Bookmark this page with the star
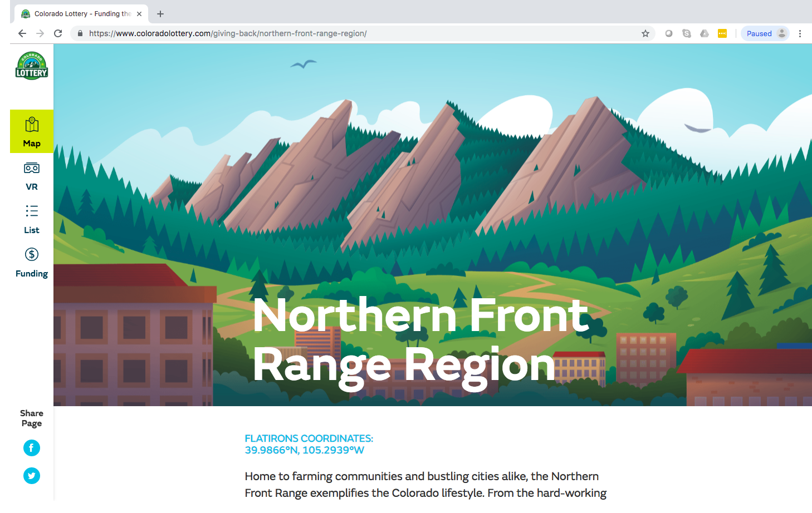The image size is (812, 513). click(645, 33)
